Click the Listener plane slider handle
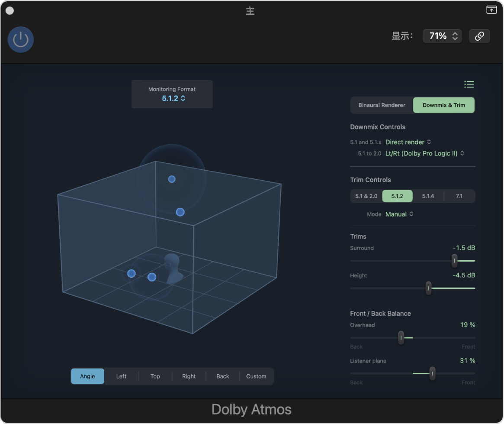 click(x=432, y=373)
